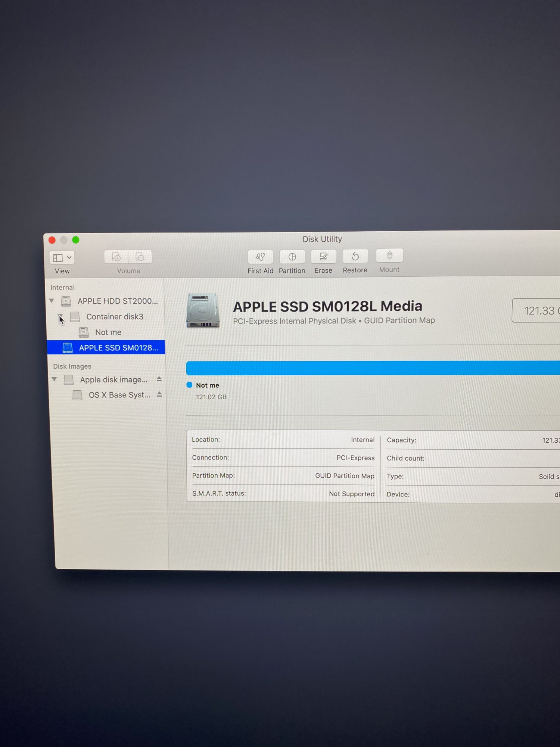
Task: Click the Erase toolbar button
Action: tap(324, 256)
